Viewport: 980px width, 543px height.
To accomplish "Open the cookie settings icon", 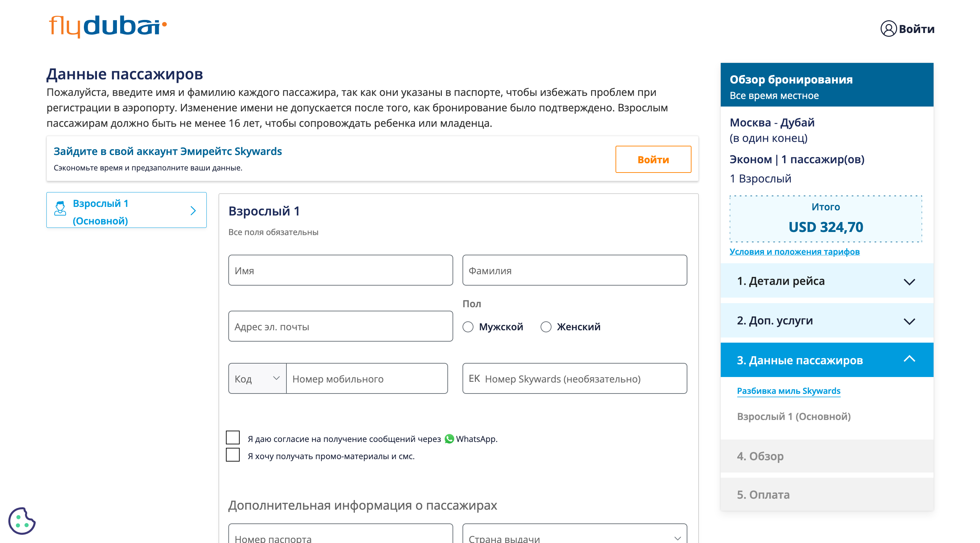I will (x=22, y=521).
